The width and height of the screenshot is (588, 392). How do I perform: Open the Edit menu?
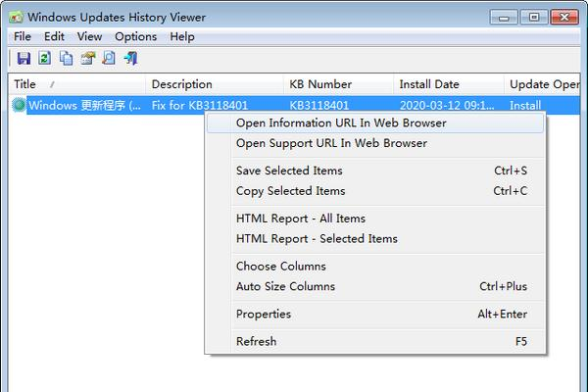pos(54,37)
